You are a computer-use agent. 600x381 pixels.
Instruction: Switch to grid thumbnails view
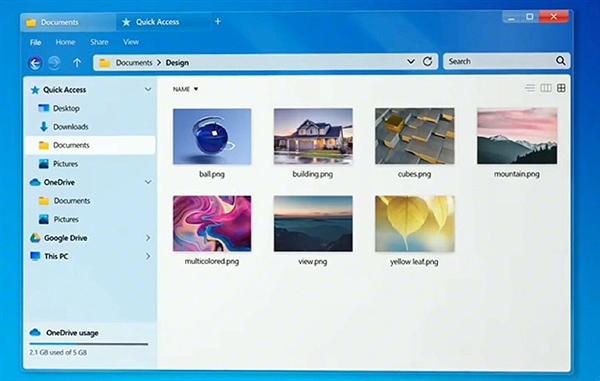click(561, 88)
